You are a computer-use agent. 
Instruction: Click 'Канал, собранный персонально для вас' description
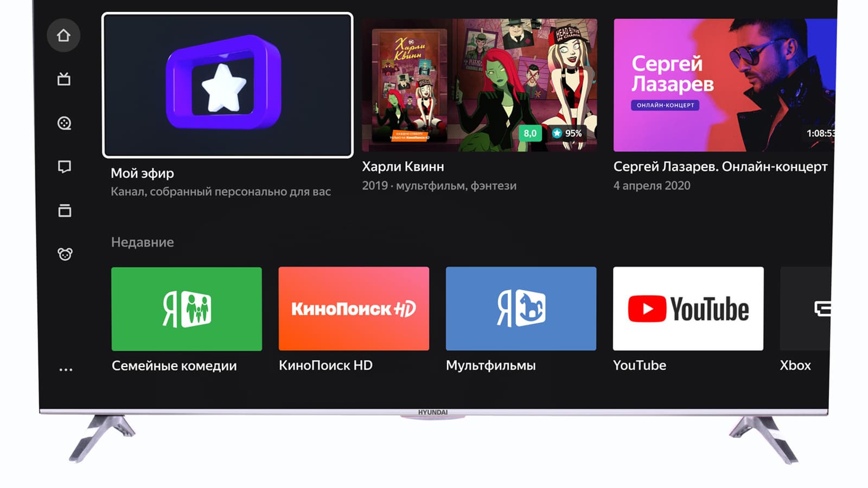point(221,191)
